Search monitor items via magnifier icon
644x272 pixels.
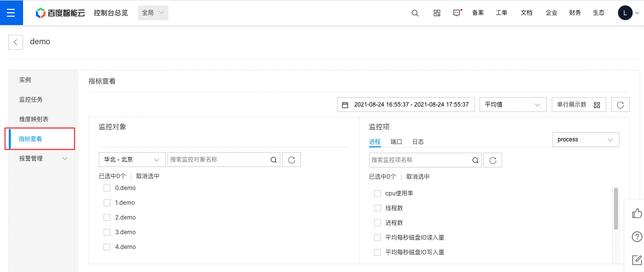tap(475, 160)
